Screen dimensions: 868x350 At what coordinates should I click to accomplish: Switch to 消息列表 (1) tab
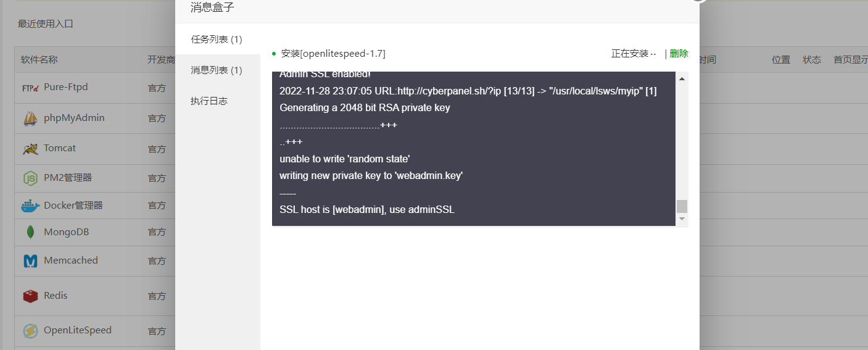click(x=216, y=70)
